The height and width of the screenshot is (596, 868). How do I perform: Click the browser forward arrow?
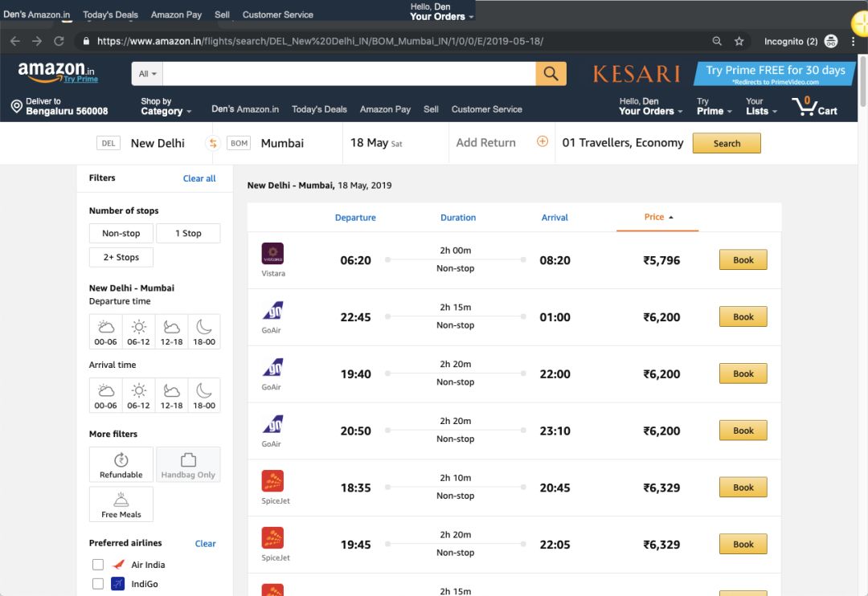(x=36, y=41)
